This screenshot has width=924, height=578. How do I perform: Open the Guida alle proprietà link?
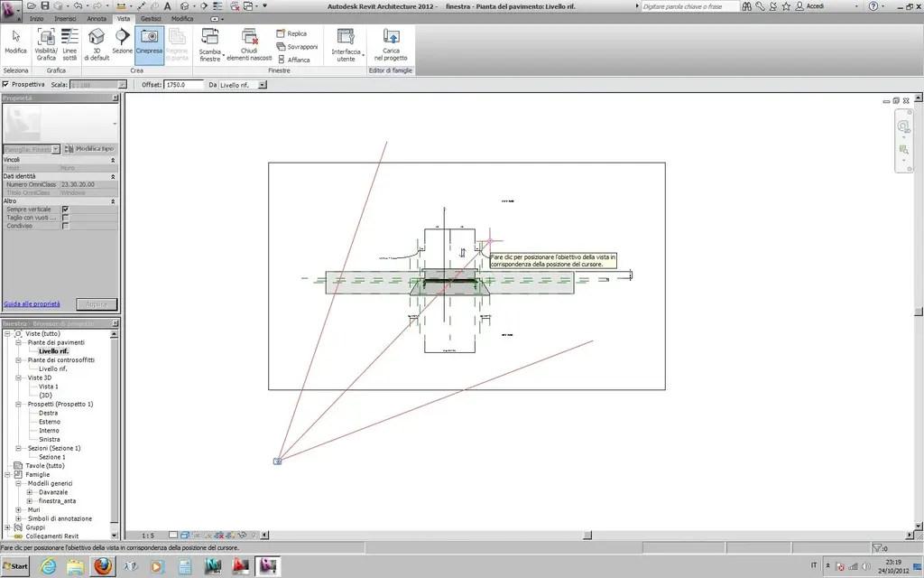tap(32, 303)
